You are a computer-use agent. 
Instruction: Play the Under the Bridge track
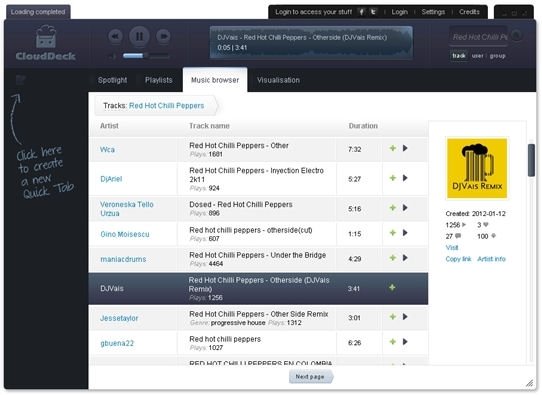point(405,258)
